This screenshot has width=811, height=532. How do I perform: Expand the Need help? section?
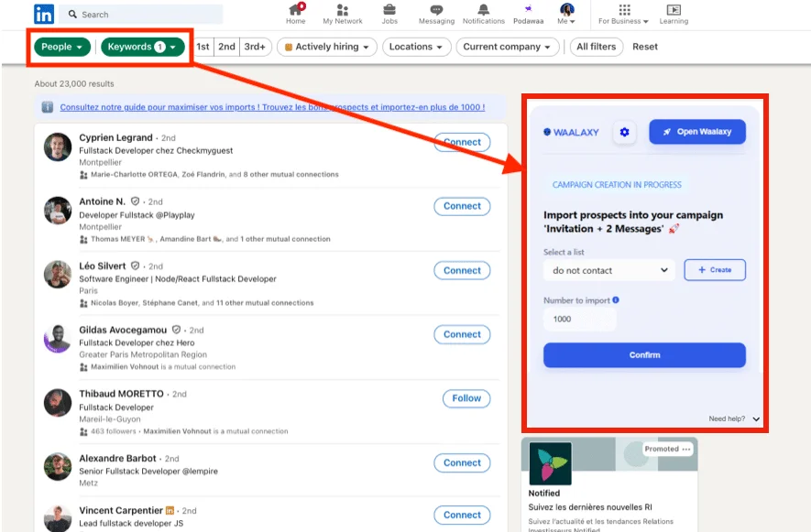tap(734, 418)
